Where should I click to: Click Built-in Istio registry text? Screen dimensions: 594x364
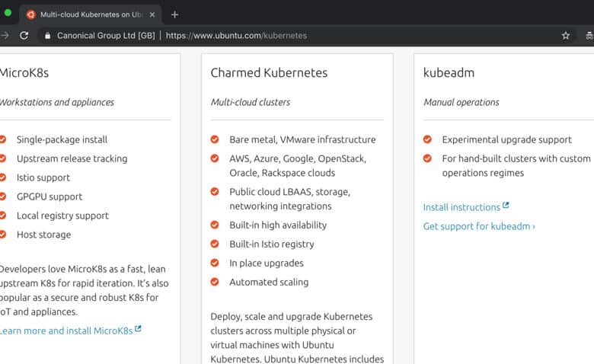pyautogui.click(x=272, y=244)
